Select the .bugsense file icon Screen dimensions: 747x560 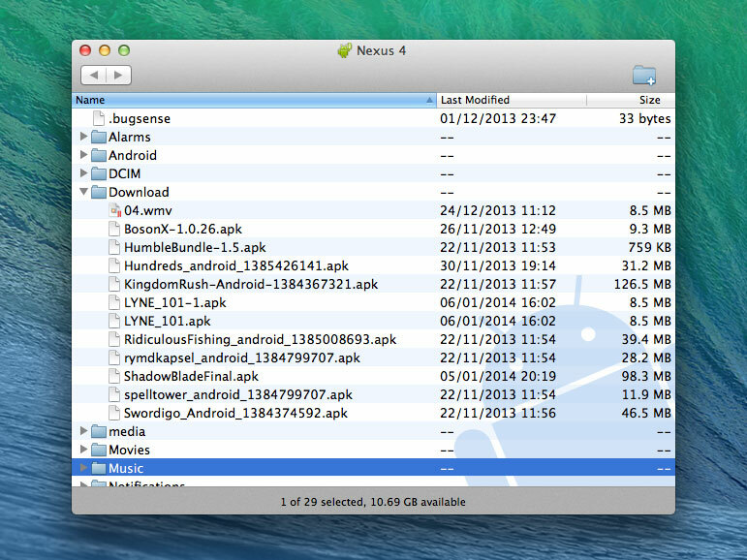pos(99,118)
